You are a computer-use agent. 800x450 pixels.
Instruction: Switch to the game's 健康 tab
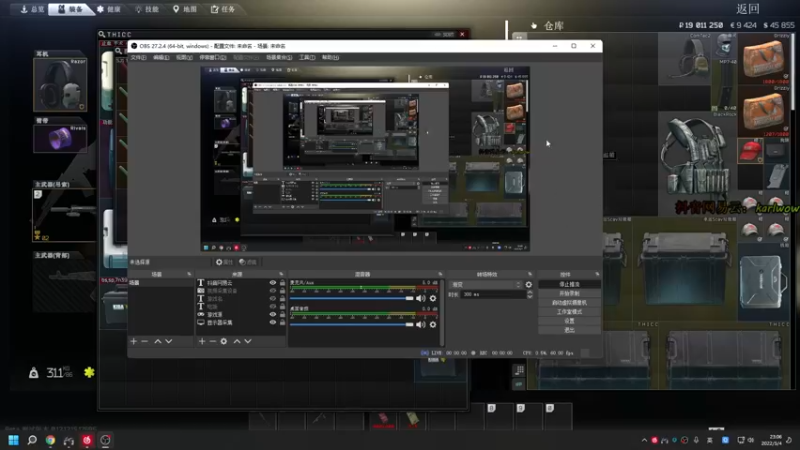(109, 9)
